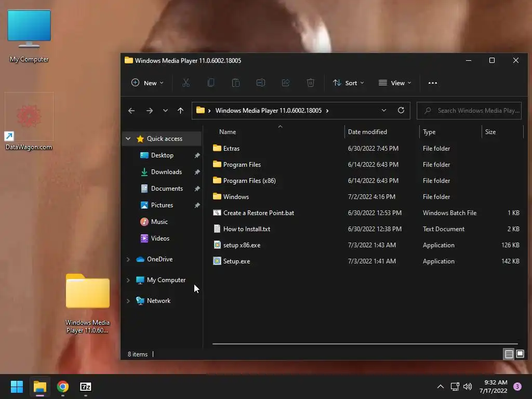This screenshot has width=532, height=399.
Task: Show hidden icons tray chevron
Action: pyautogui.click(x=441, y=387)
